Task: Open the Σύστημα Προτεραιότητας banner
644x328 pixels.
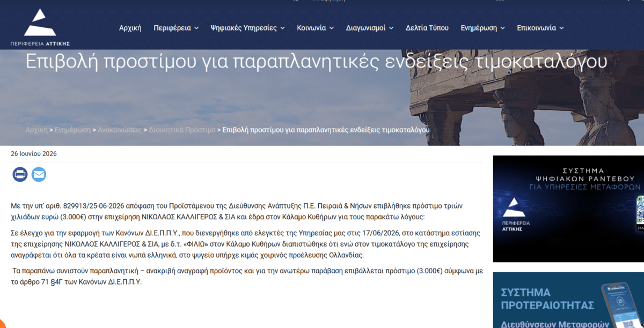Action: pos(568,300)
